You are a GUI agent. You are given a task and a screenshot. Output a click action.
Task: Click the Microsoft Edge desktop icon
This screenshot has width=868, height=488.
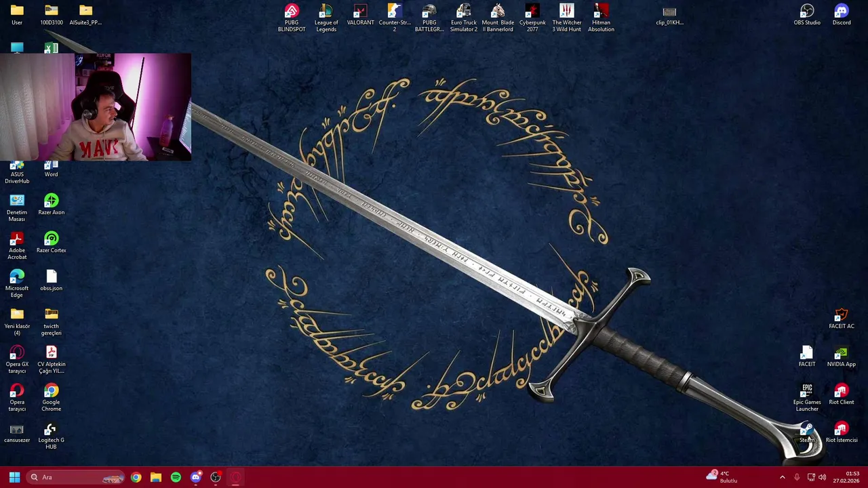17,283
